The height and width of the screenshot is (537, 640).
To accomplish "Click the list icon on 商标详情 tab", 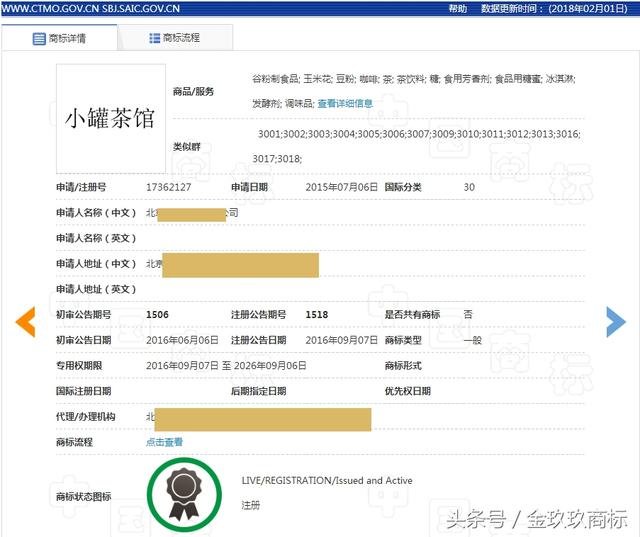I will [39, 39].
